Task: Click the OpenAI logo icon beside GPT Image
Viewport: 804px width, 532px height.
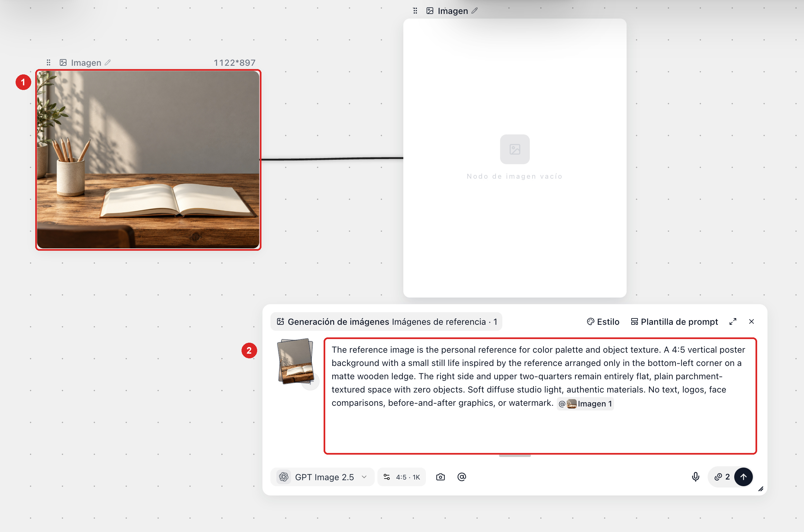Action: (x=284, y=477)
